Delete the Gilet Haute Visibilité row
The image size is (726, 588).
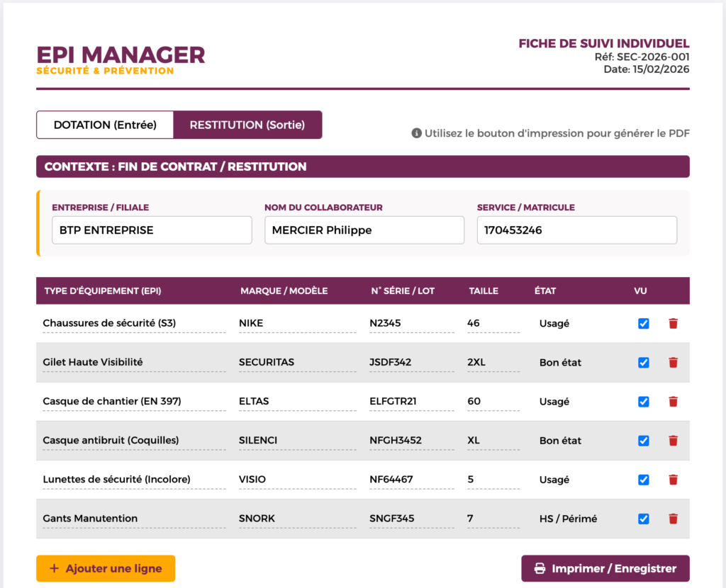673,363
